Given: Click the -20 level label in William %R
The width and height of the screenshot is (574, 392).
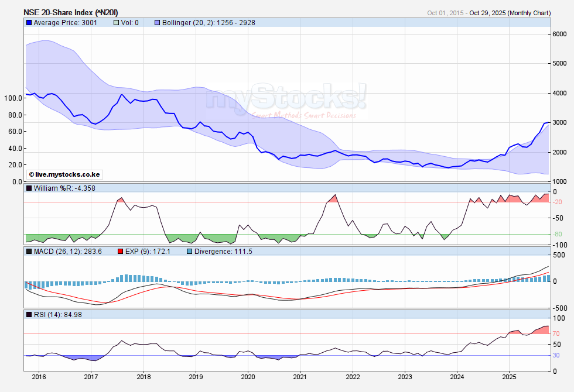Looking at the screenshot, I should [x=557, y=202].
